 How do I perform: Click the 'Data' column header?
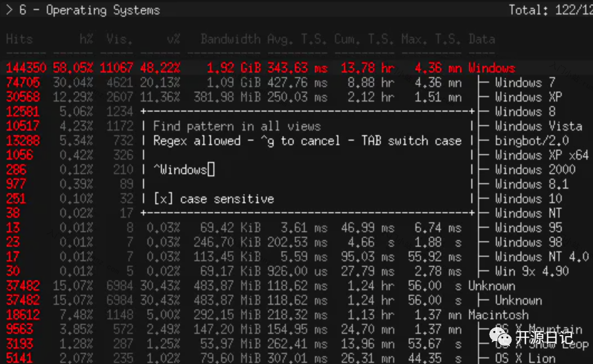[x=481, y=39]
